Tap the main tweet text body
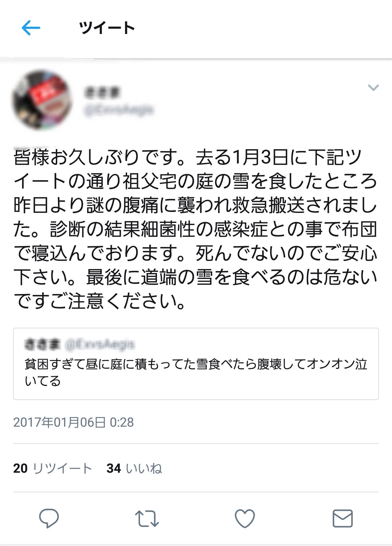 click(x=195, y=230)
